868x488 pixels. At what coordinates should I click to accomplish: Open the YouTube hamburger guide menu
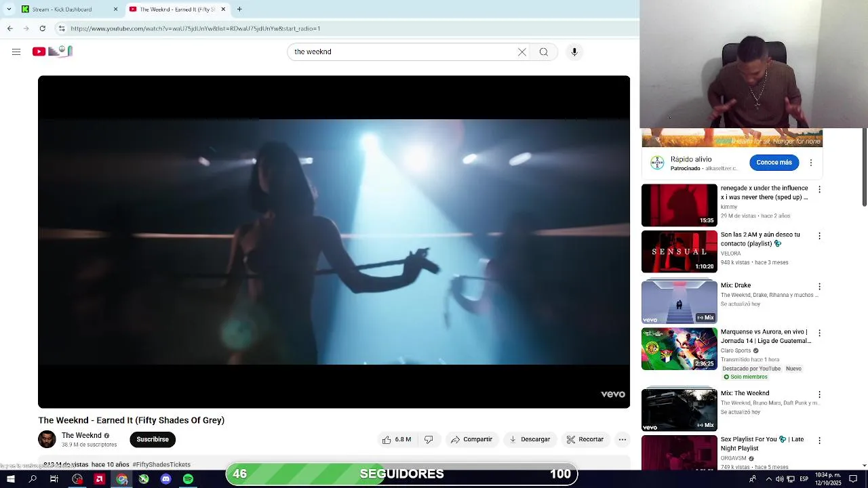(x=16, y=52)
